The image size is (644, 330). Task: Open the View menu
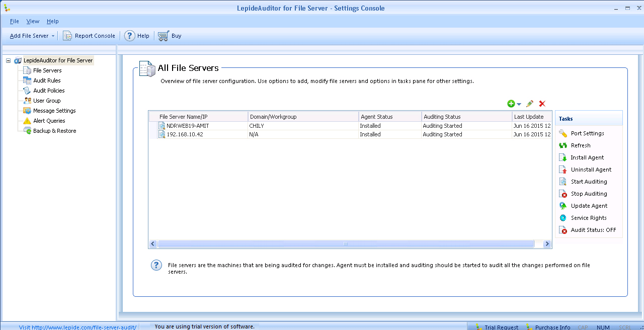33,21
